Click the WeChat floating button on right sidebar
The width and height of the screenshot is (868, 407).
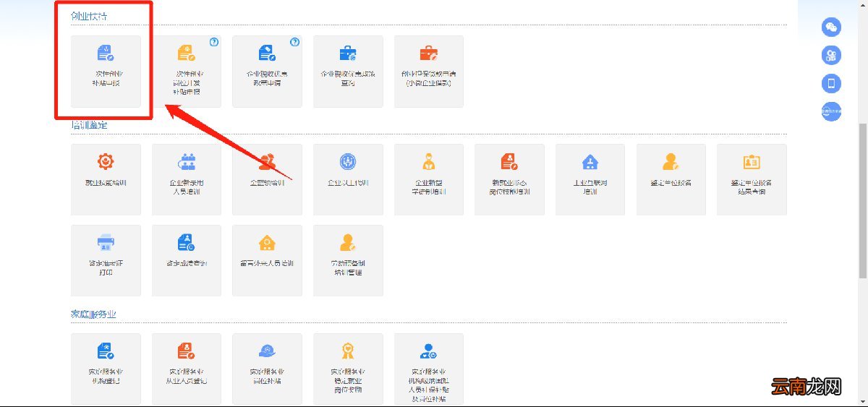[x=832, y=27]
